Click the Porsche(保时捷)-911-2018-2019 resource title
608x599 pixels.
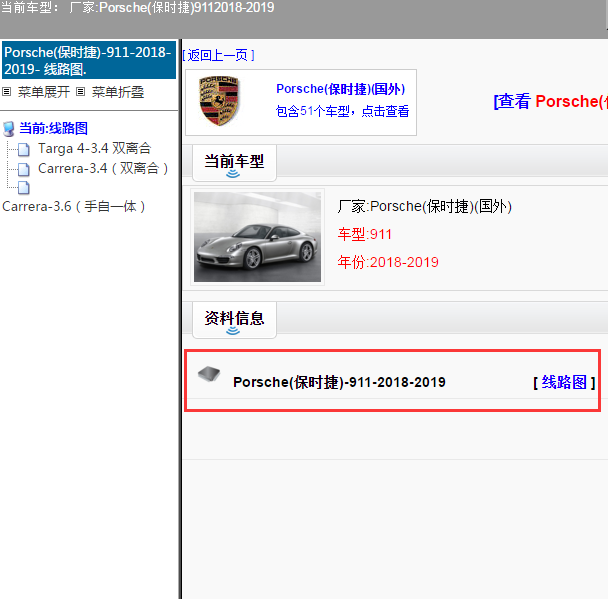(339, 382)
